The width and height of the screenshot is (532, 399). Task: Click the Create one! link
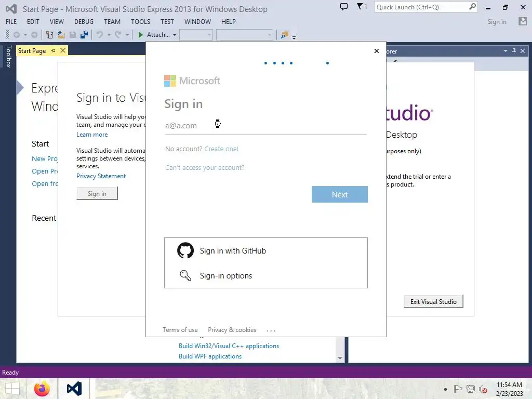(221, 149)
